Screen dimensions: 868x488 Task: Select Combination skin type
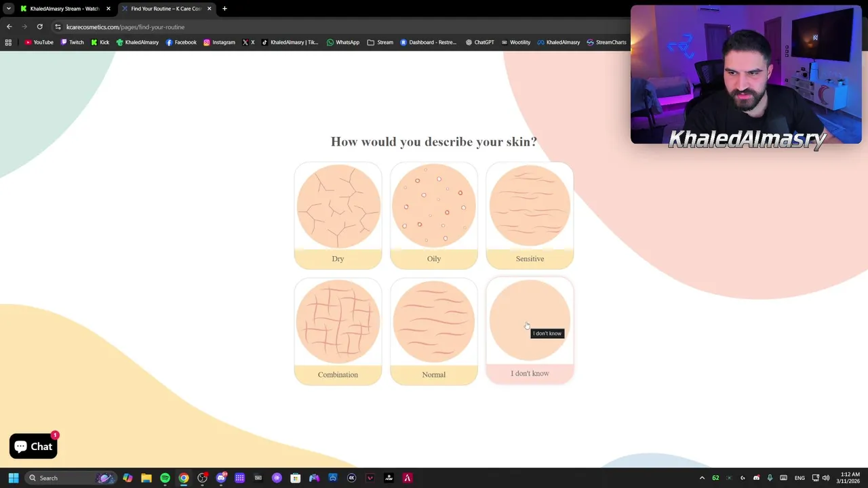pos(338,331)
